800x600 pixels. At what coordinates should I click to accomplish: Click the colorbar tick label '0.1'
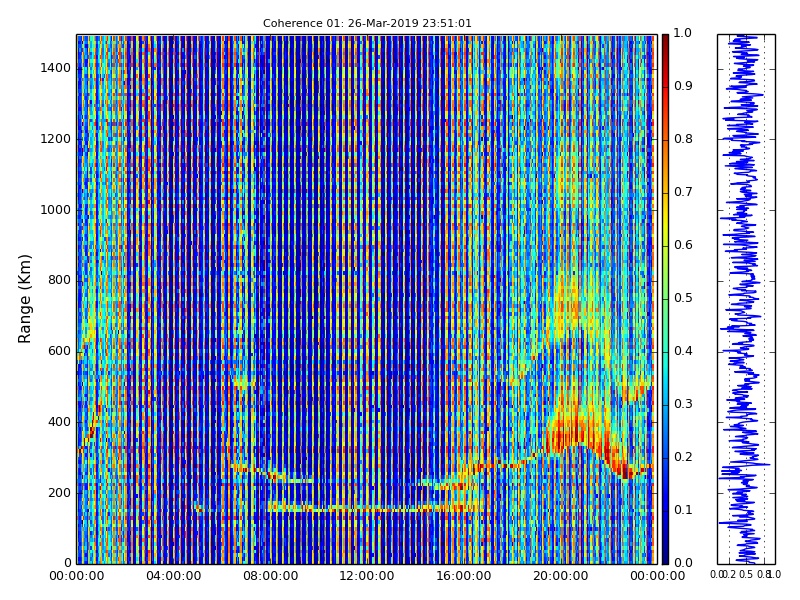click(683, 510)
